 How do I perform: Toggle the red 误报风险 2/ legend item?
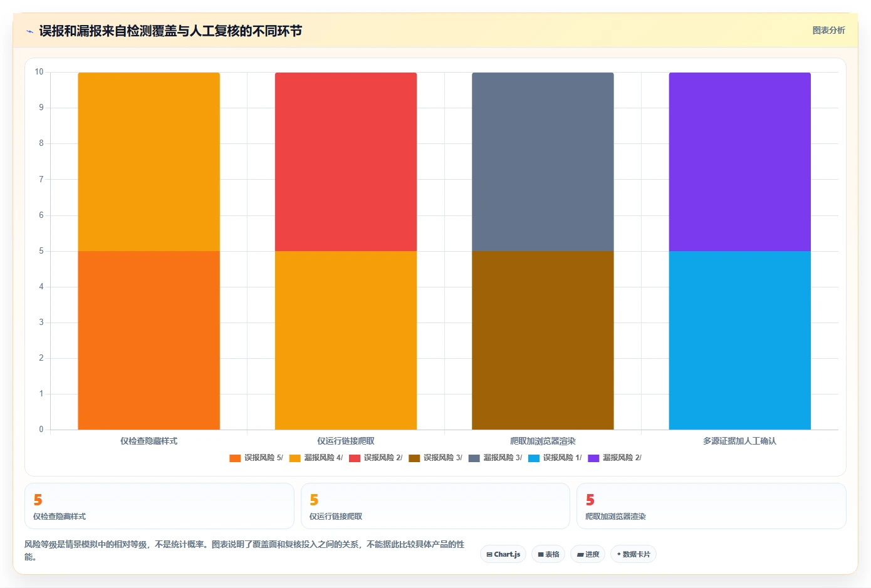[x=376, y=458]
